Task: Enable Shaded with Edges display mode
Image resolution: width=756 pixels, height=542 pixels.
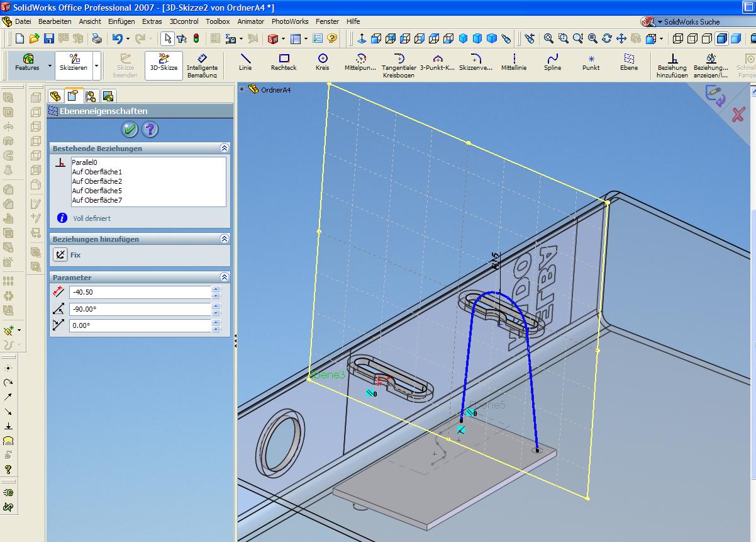Action: point(721,38)
